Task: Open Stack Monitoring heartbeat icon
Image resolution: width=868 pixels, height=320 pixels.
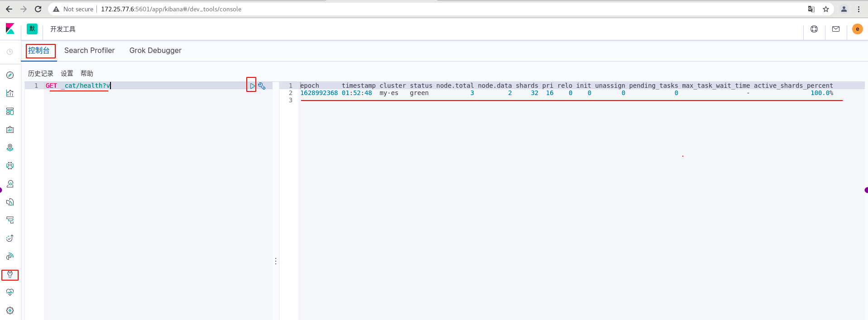Action: click(x=10, y=292)
